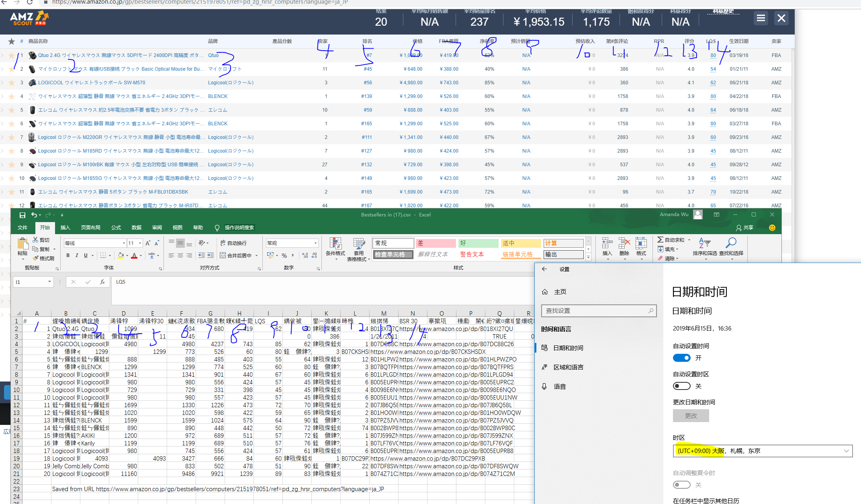Image resolution: width=861 pixels, height=504 pixels.
Task: Click the save icon in Excel title bar
Action: pos(22,215)
